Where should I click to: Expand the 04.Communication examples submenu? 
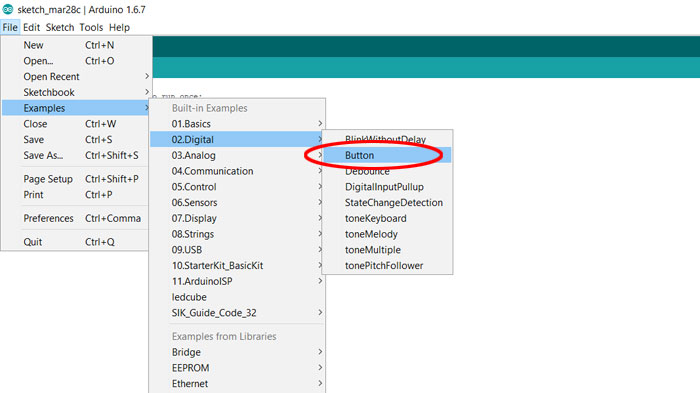click(x=237, y=171)
